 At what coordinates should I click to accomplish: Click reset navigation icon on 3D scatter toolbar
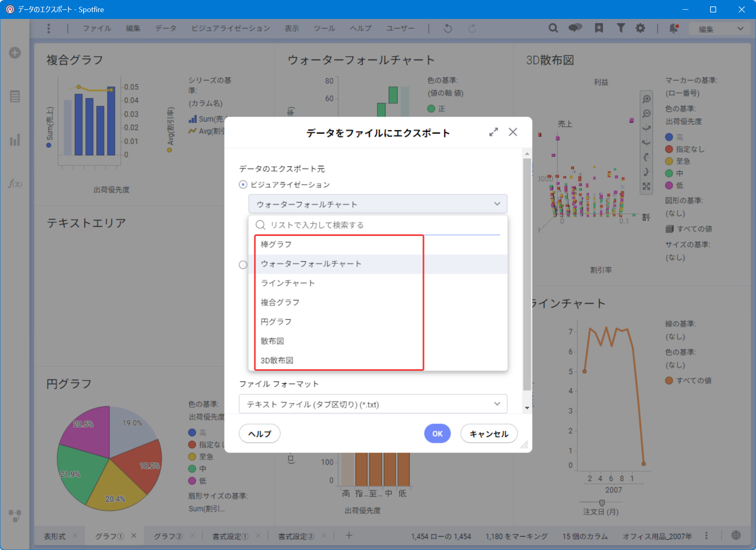(x=647, y=186)
